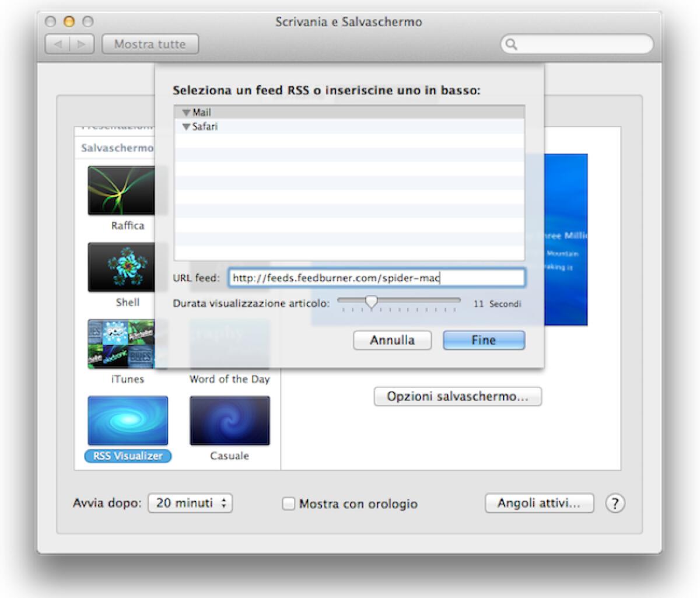Image resolution: width=700 pixels, height=598 pixels.
Task: Configure hot corners via Angoli attivi
Action: tap(538, 503)
